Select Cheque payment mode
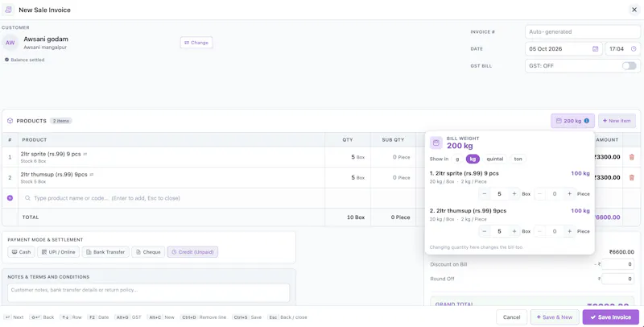The width and height of the screenshot is (644, 327). pyautogui.click(x=148, y=252)
